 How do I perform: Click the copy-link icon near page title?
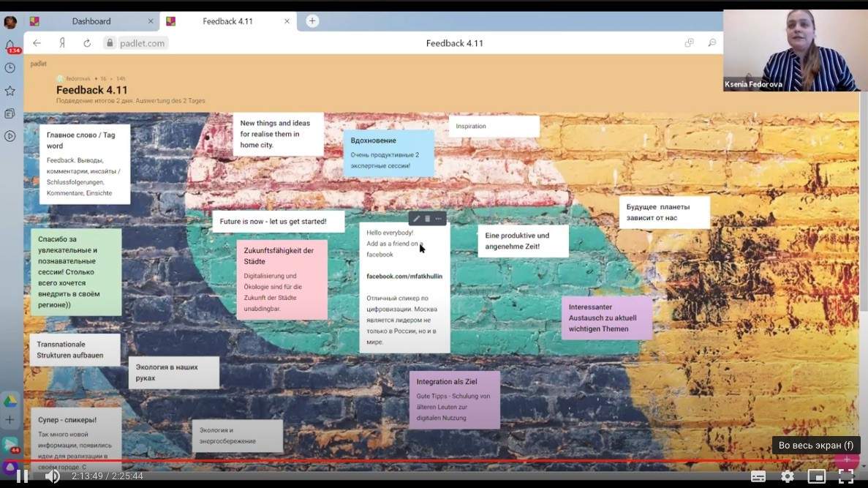689,42
